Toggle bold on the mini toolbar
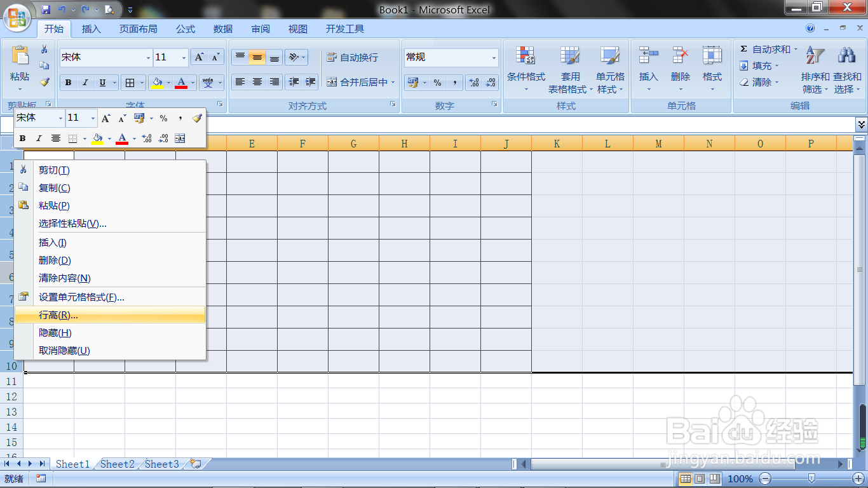868x488 pixels. (x=22, y=139)
